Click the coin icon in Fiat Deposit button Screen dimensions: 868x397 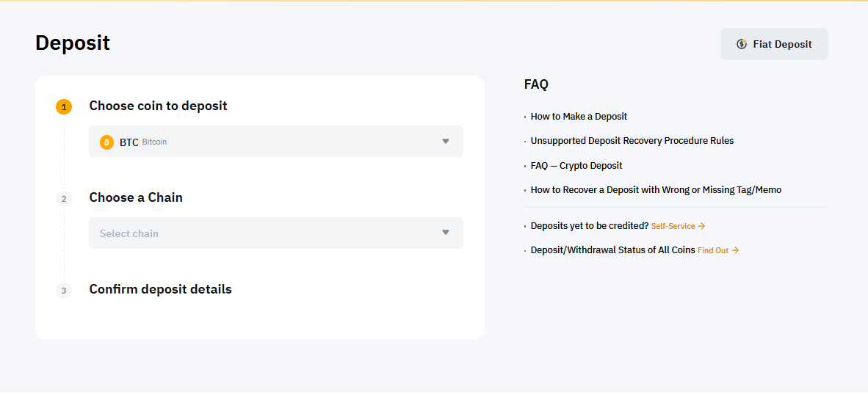pos(742,44)
